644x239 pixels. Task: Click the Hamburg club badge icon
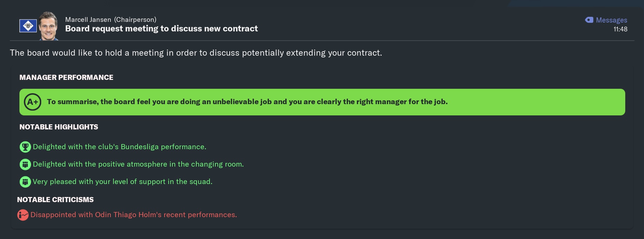click(x=28, y=26)
